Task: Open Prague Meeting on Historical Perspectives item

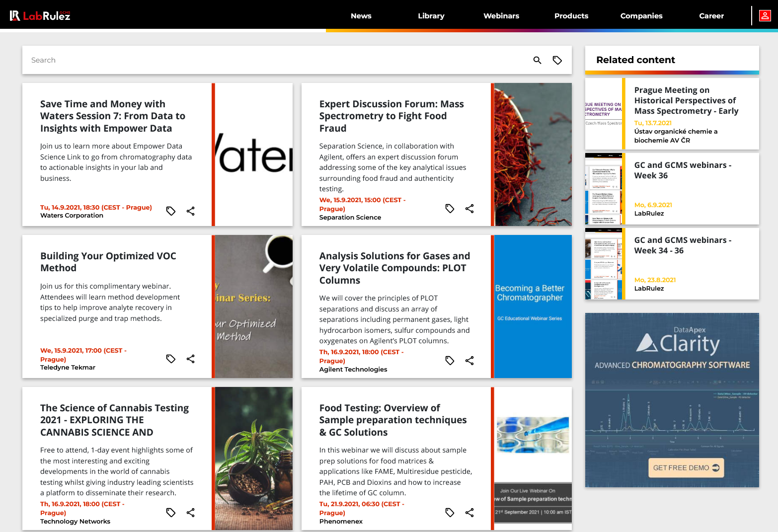Action: (x=686, y=101)
